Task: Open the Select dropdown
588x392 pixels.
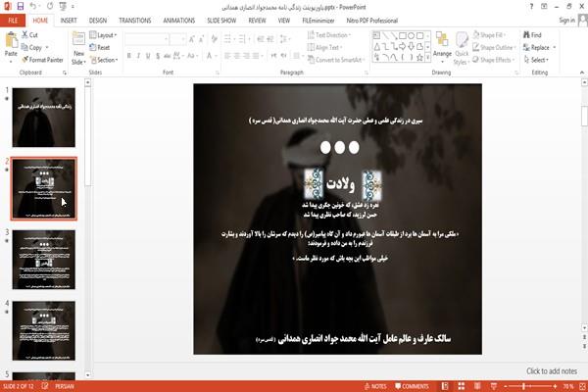Action: click(536, 60)
